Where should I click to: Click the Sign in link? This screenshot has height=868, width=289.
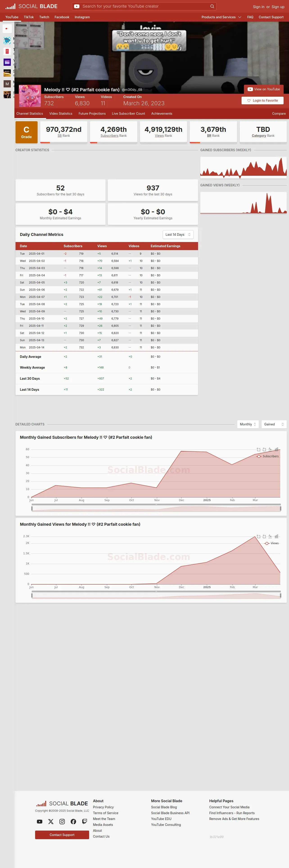tap(258, 7)
